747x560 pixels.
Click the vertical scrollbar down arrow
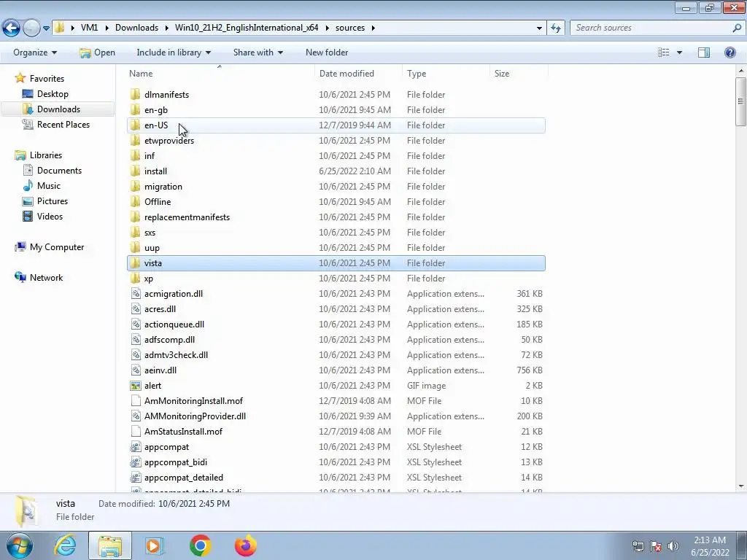741,486
